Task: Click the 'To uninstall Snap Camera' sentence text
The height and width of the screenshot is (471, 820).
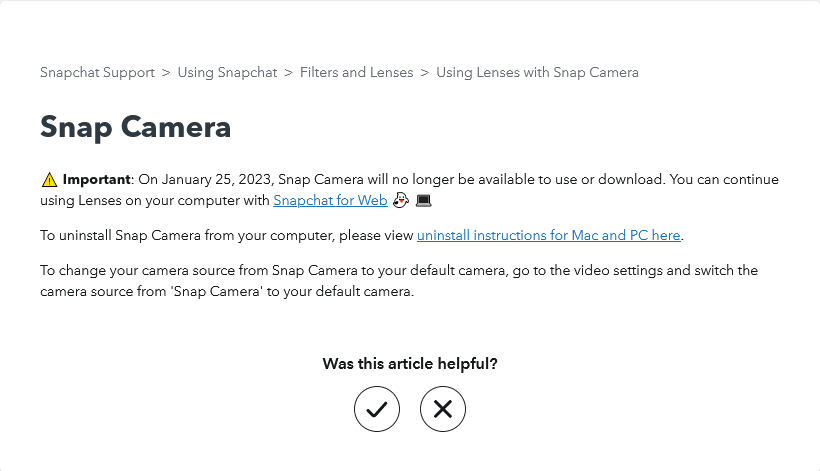Action: click(362, 235)
